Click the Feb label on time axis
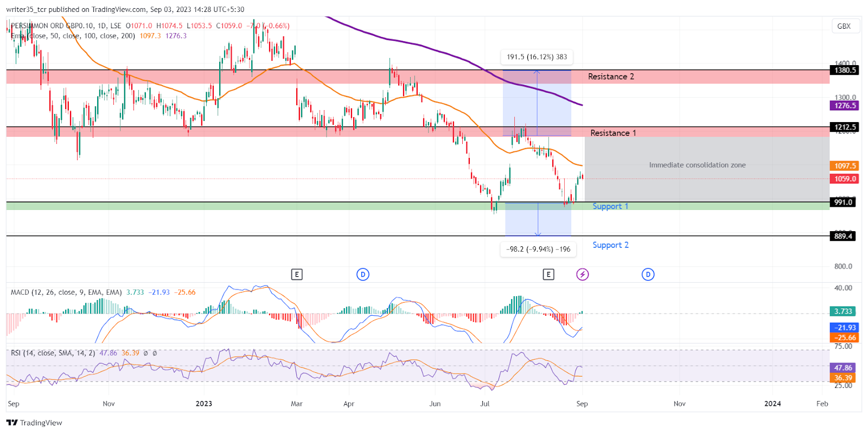868x433 pixels. 822,404
